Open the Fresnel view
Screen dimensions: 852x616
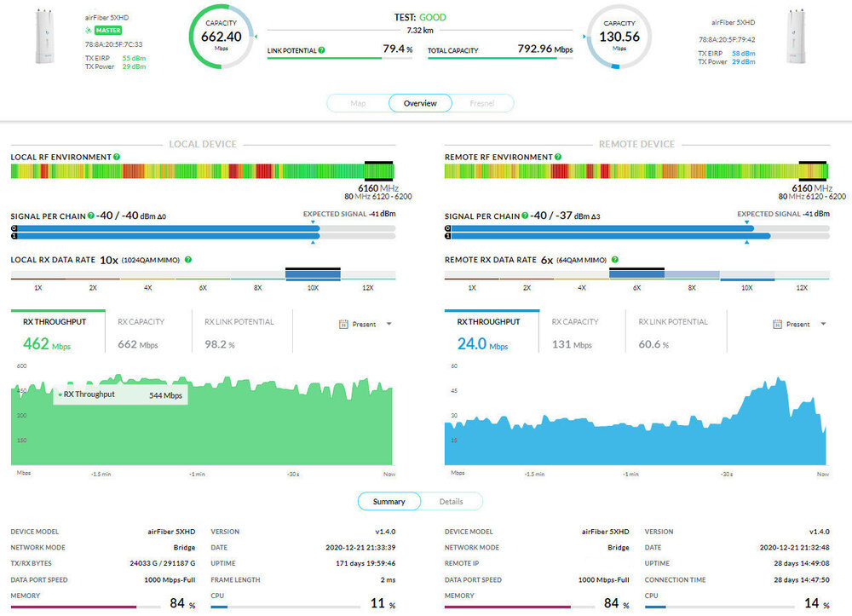481,103
